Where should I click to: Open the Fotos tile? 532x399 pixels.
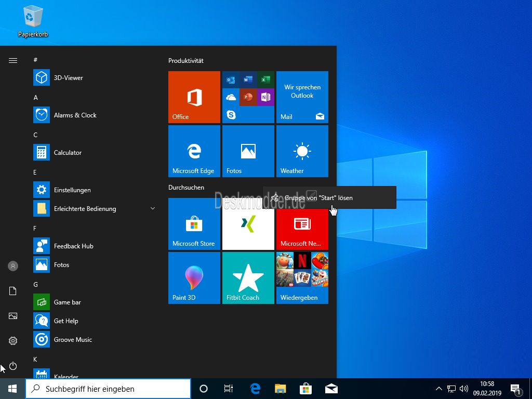(x=248, y=151)
